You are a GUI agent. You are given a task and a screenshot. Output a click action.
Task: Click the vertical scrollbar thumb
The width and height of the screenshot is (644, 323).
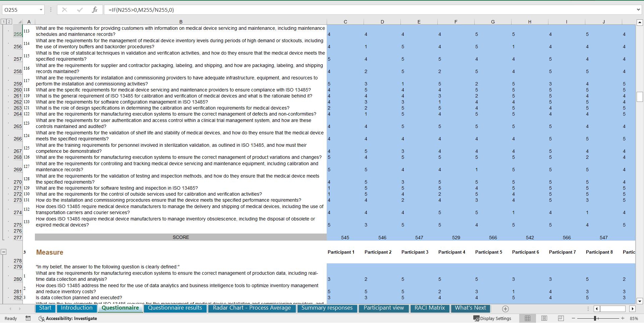pyautogui.click(x=640, y=97)
